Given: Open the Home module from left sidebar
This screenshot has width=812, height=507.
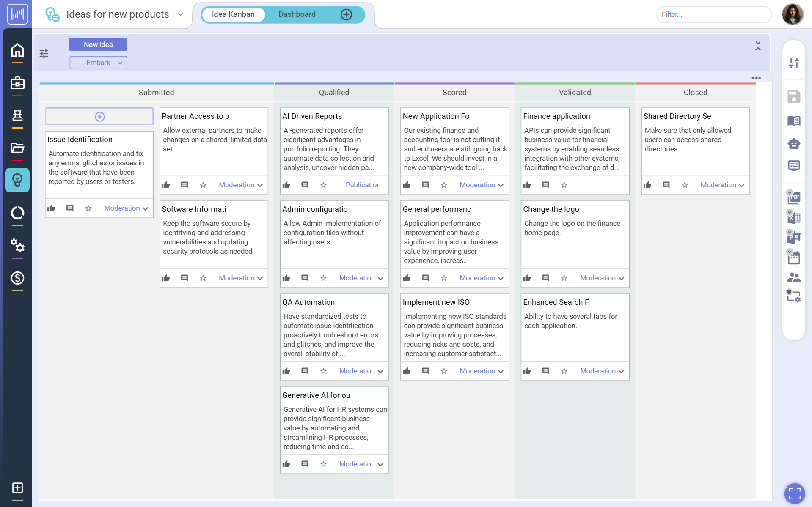Looking at the screenshot, I should [x=17, y=50].
